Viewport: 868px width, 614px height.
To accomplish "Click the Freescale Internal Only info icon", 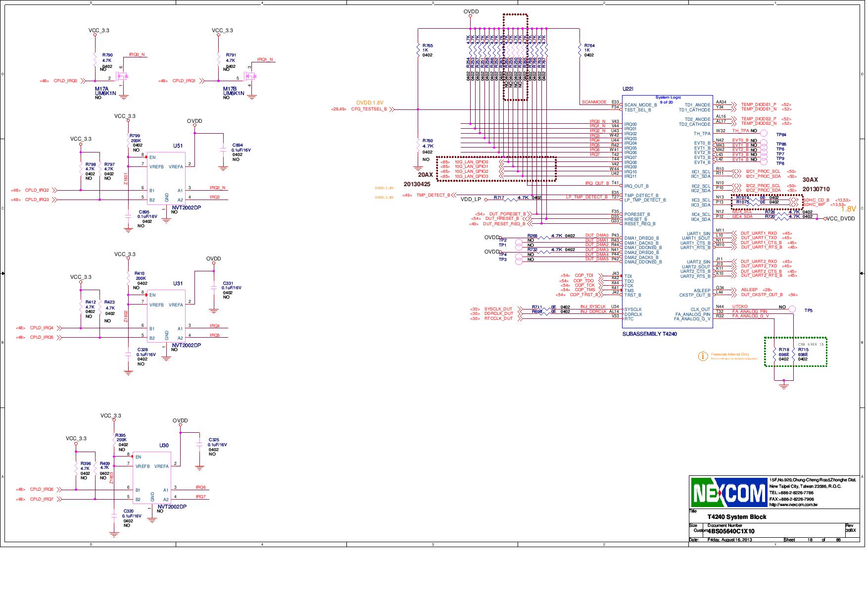I will click(703, 357).
